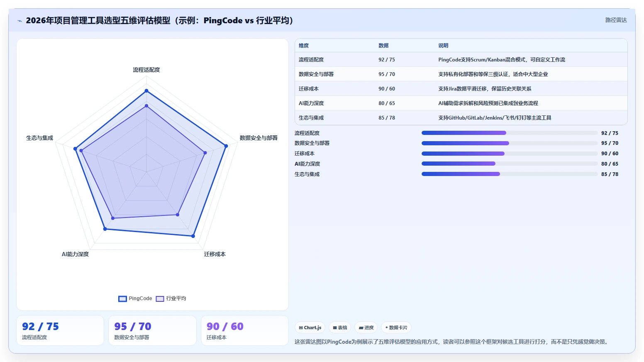Toggle the 行业平均 legend swatch
The height and width of the screenshot is (362, 644).
[x=160, y=298]
